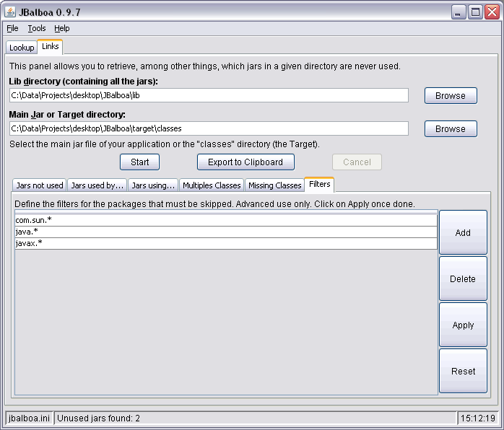Switch to the Lookup tab
This screenshot has width=504, height=430.
tap(22, 48)
